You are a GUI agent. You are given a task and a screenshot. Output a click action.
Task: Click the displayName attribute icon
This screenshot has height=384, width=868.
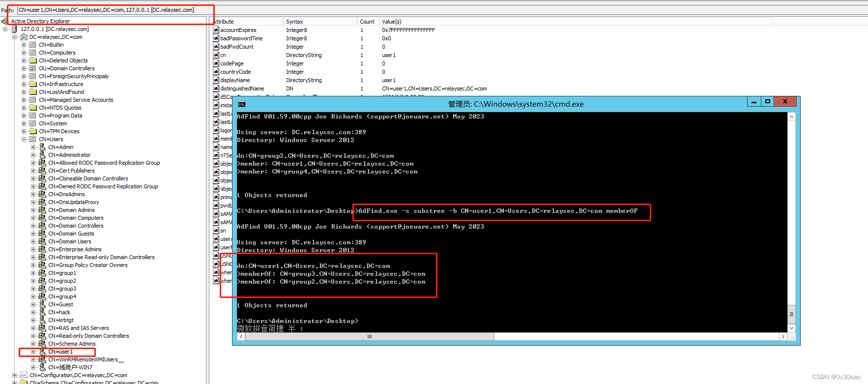[216, 80]
